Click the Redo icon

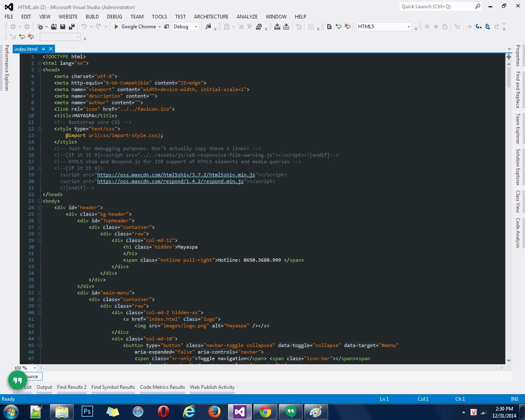pyautogui.click(x=98, y=27)
